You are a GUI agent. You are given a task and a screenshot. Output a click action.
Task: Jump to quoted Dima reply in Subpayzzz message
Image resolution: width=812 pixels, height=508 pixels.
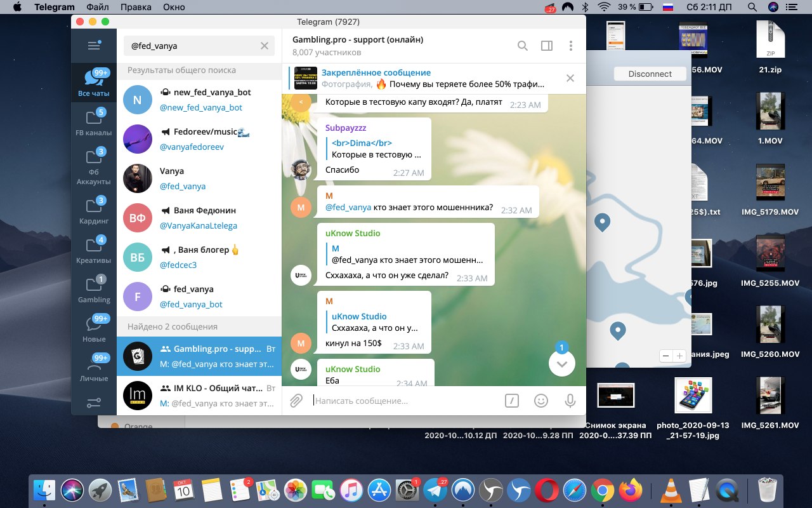pyautogui.click(x=376, y=149)
